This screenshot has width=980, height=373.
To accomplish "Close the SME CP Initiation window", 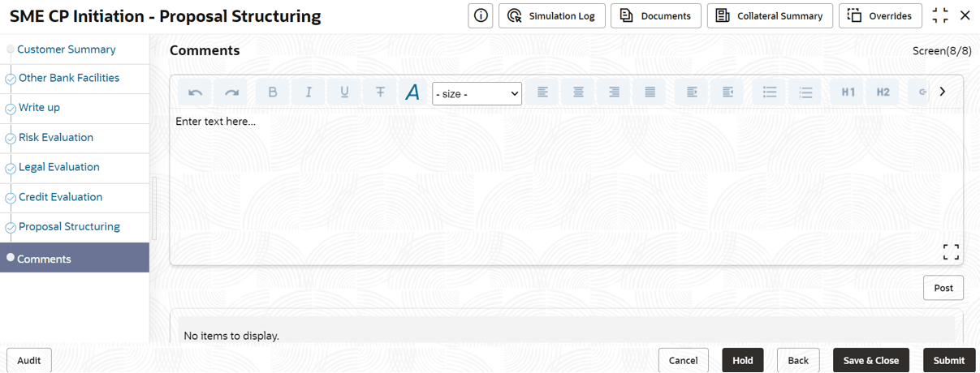I will tap(965, 15).
